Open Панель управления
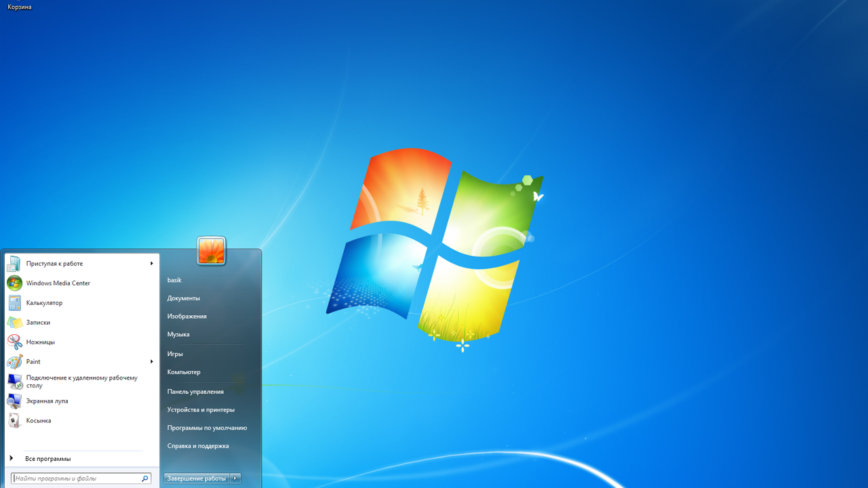The image size is (868, 488). coord(195,392)
